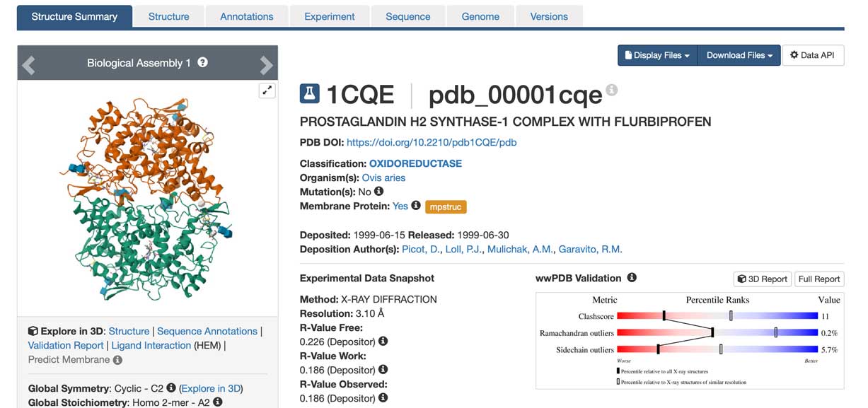Click the info icon beside wwPDB Validation
Image resolution: width=868 pixels, height=408 pixels.
click(632, 278)
